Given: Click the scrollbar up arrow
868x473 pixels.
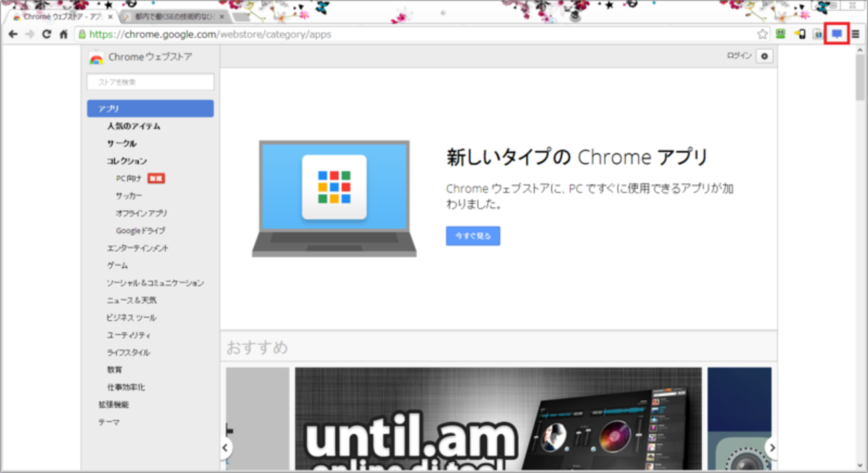Looking at the screenshot, I should pyautogui.click(x=860, y=50).
